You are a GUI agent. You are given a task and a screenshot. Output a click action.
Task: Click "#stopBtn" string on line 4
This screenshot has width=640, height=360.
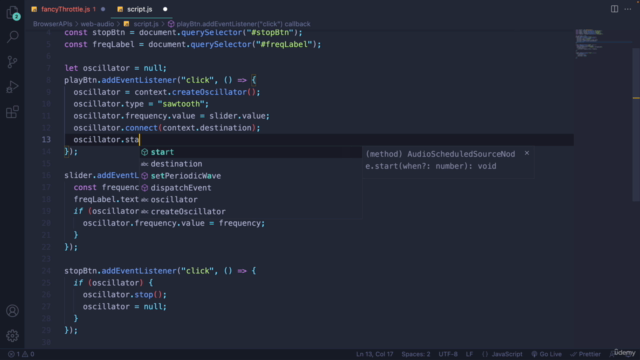(270, 32)
